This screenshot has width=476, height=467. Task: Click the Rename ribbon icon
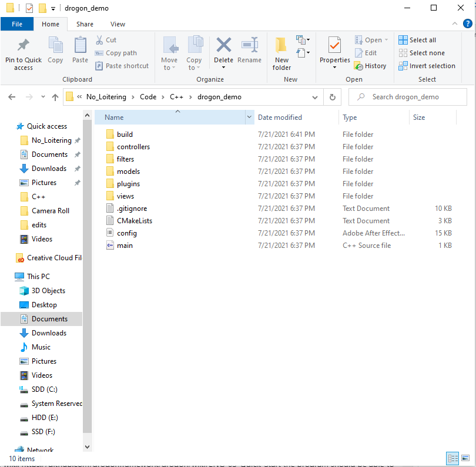click(x=250, y=45)
